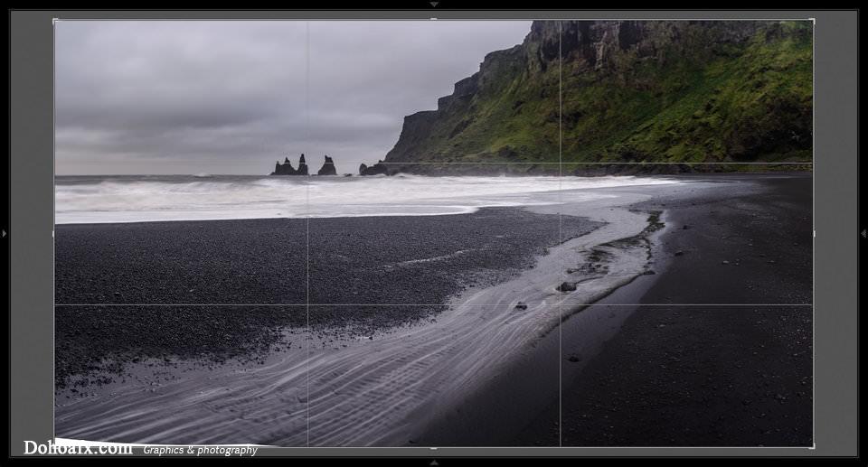Click the bottom-right crop corner handle
The width and height of the screenshot is (868, 467).
coord(812,445)
